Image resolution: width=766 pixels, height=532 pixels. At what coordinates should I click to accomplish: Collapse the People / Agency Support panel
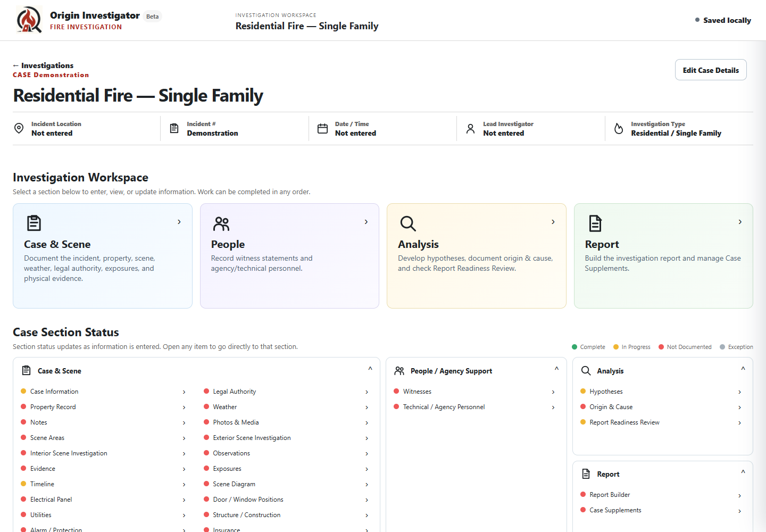[556, 369]
